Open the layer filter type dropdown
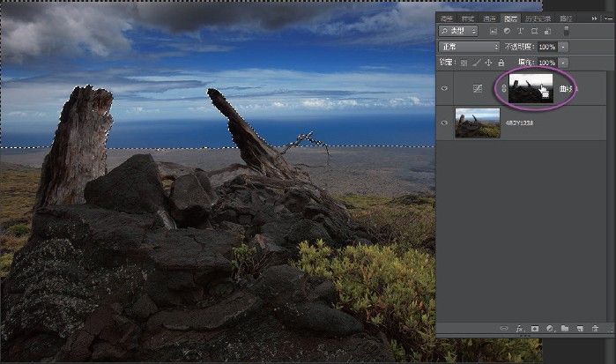Screen dimensions: 616x364 [x=458, y=30]
